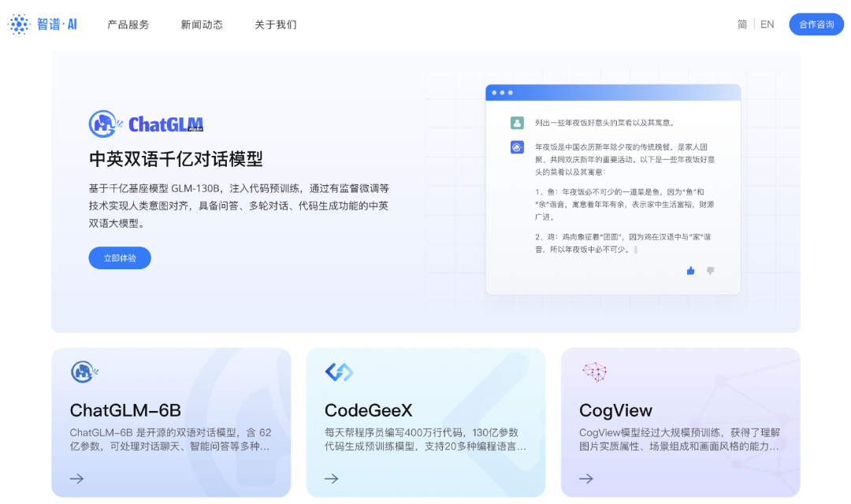Click the 合作咨询 button
Screen dimensions: 851x504
816,24
